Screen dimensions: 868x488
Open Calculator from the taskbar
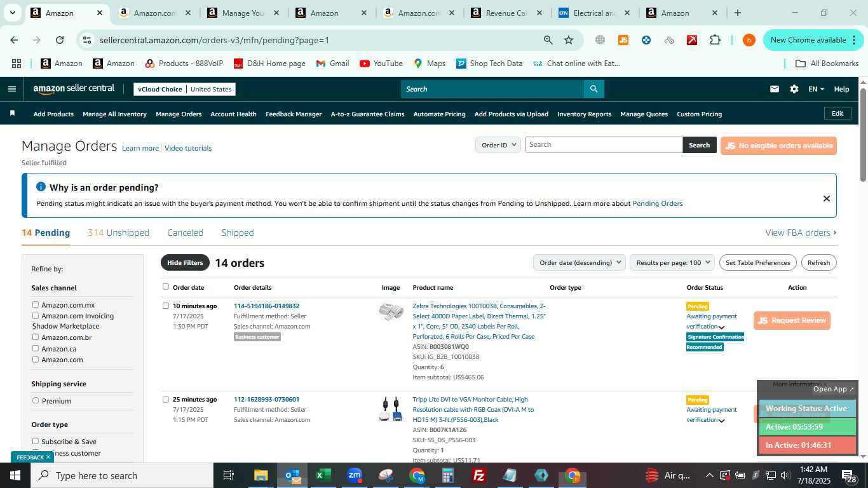tap(448, 475)
